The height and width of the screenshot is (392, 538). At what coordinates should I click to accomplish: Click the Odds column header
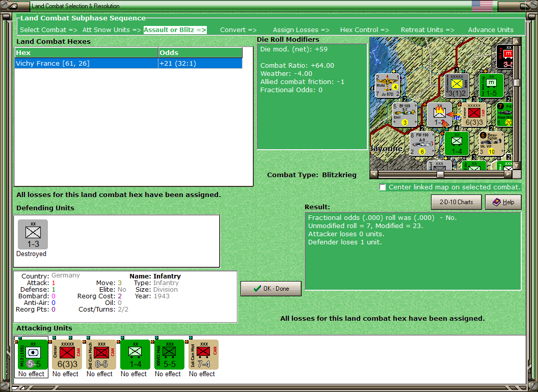[x=200, y=53]
